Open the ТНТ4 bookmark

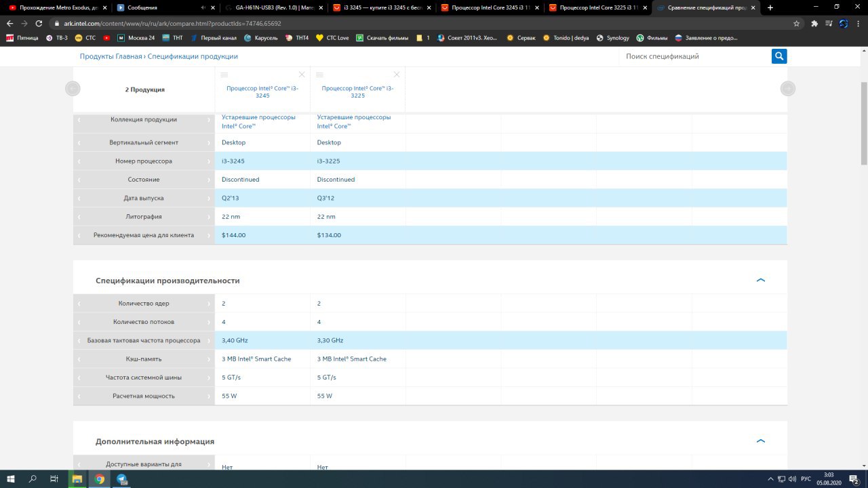tap(297, 38)
